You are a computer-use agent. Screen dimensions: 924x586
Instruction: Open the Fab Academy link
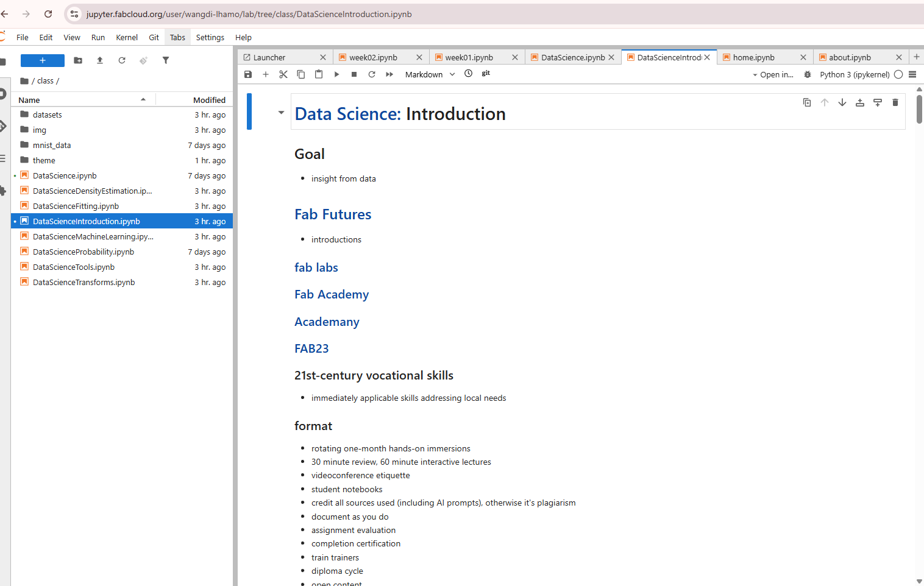[332, 294]
